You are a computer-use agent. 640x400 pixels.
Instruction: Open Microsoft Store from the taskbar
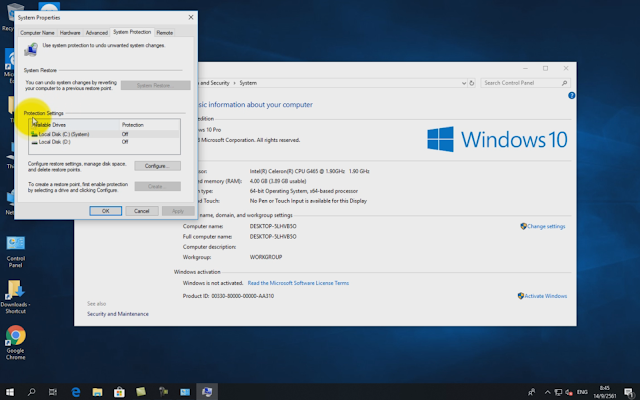coord(119,392)
